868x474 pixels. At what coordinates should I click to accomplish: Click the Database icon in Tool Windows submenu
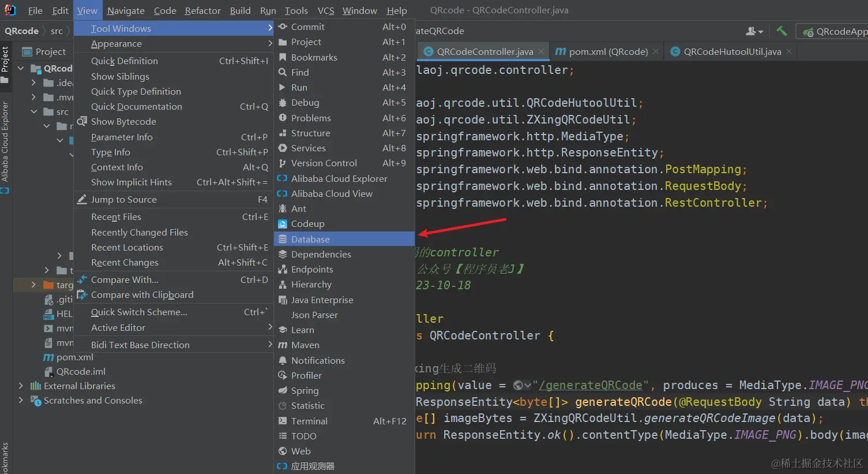coord(283,239)
